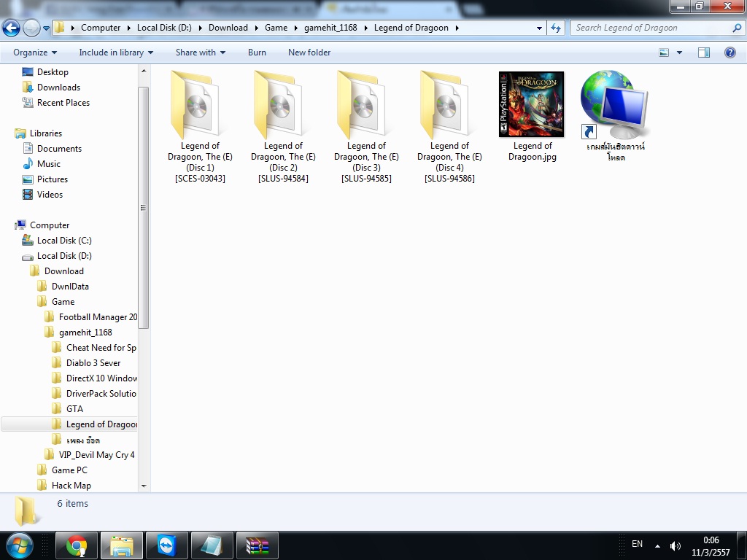The height and width of the screenshot is (560, 747).
Task: Click Game in the address breadcrumb
Action: (x=276, y=28)
